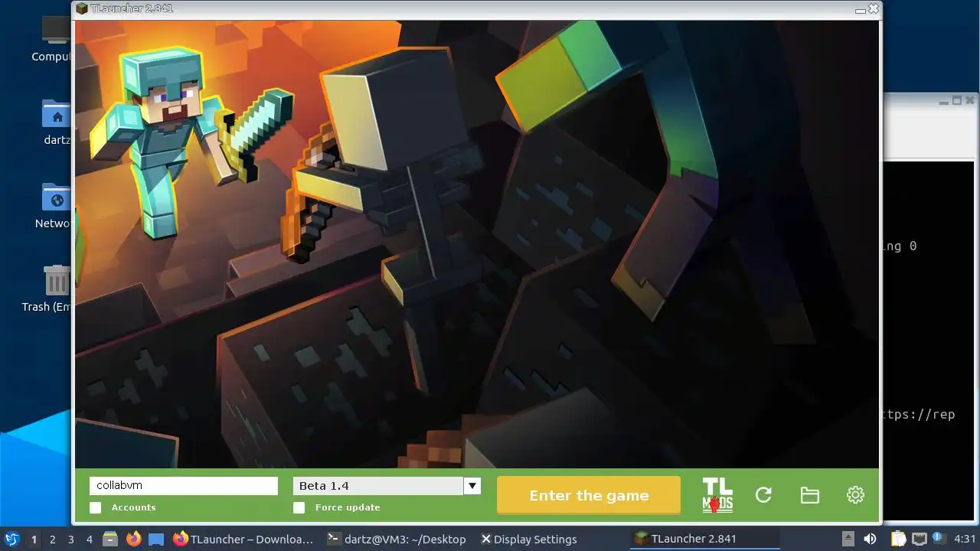Open the game folder icon
Screen dimensions: 980x551
pyautogui.click(x=809, y=495)
